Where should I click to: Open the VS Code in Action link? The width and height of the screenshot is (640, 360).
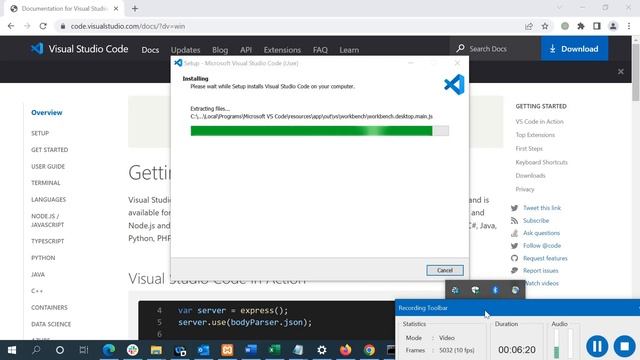539,122
